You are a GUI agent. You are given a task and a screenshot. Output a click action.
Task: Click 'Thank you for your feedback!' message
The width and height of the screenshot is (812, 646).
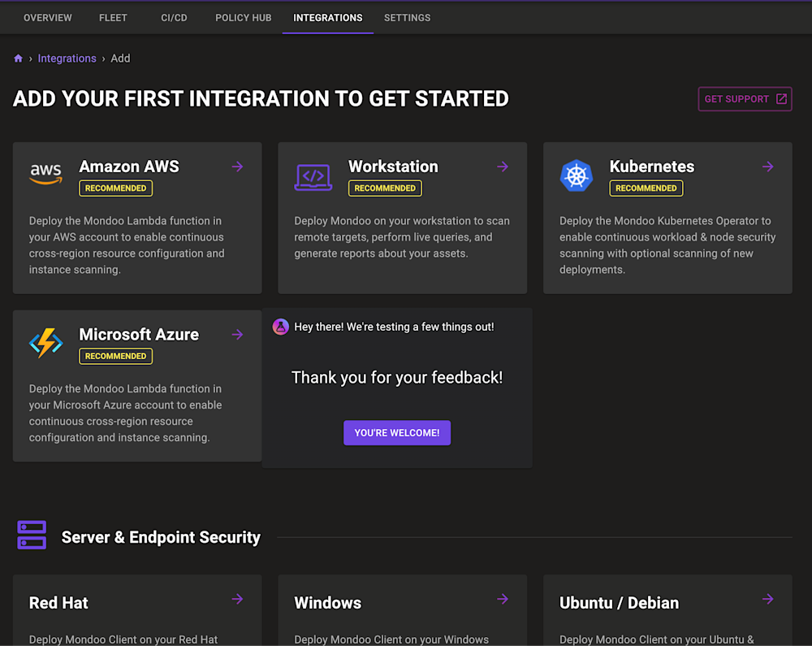tap(397, 377)
